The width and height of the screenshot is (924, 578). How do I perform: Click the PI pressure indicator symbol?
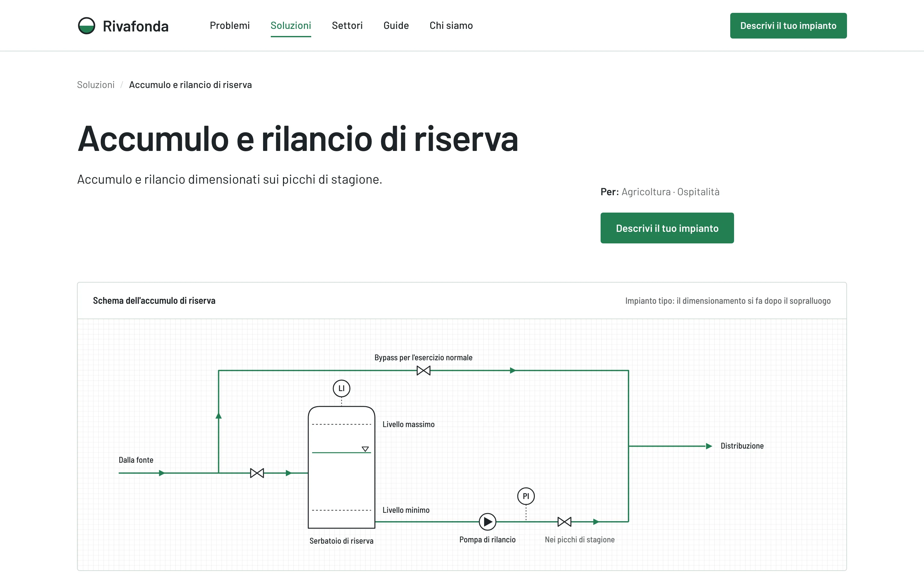(526, 496)
